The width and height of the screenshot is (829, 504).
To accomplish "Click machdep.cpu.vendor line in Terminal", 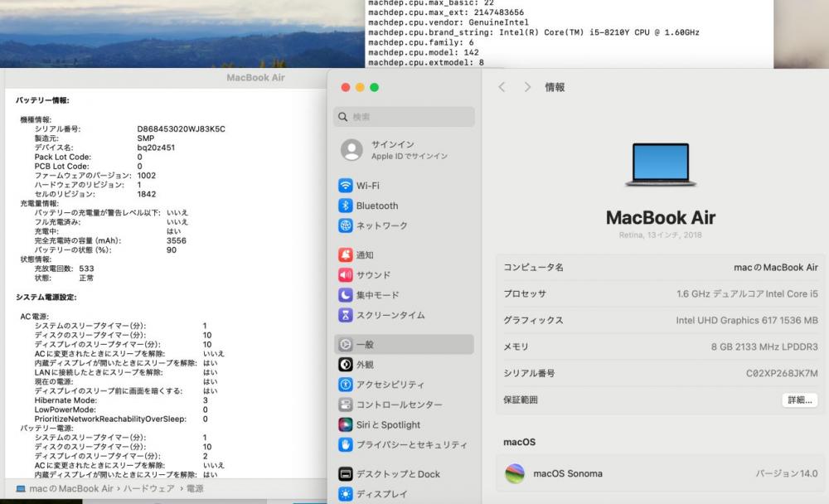I will [448, 22].
